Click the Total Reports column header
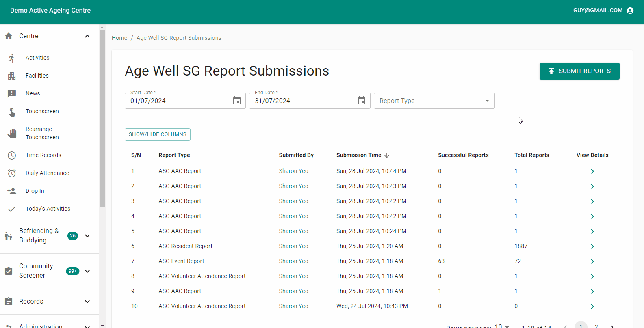 click(532, 155)
